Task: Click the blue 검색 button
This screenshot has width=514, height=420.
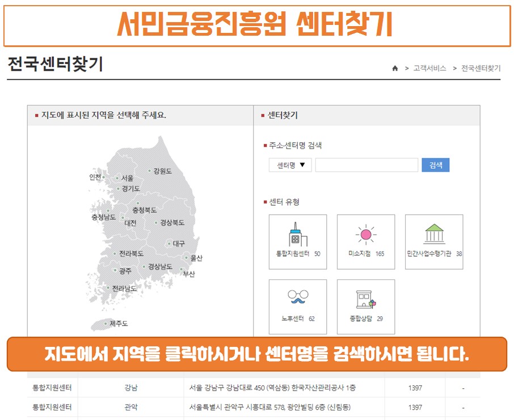Action: pyautogui.click(x=436, y=165)
